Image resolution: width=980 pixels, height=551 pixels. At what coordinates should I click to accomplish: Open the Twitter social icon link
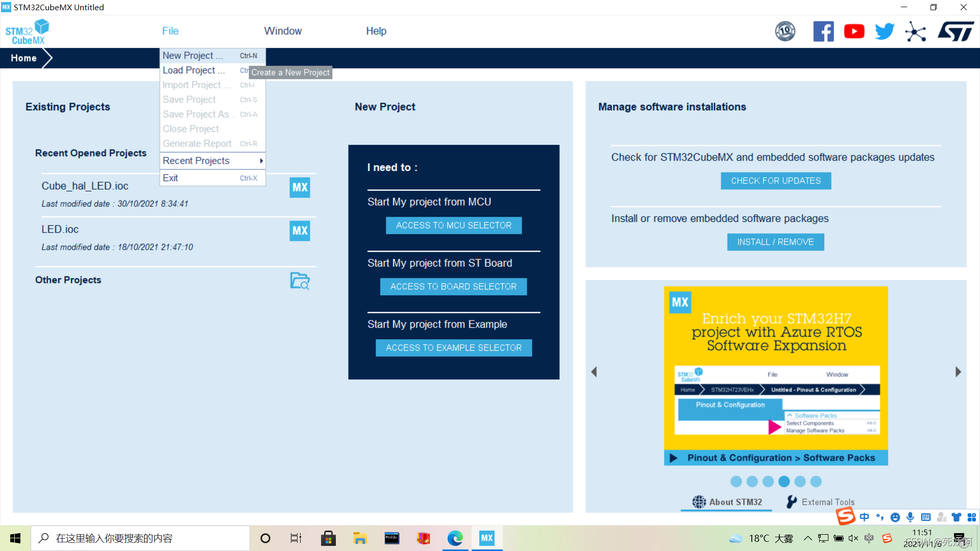[x=884, y=31]
